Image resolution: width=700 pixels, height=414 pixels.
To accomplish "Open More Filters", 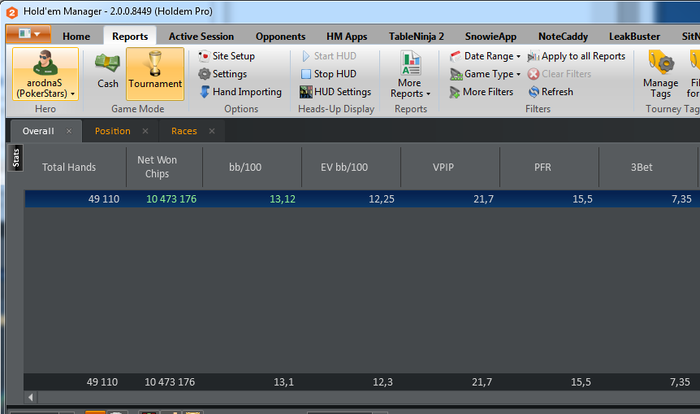I will click(x=482, y=92).
